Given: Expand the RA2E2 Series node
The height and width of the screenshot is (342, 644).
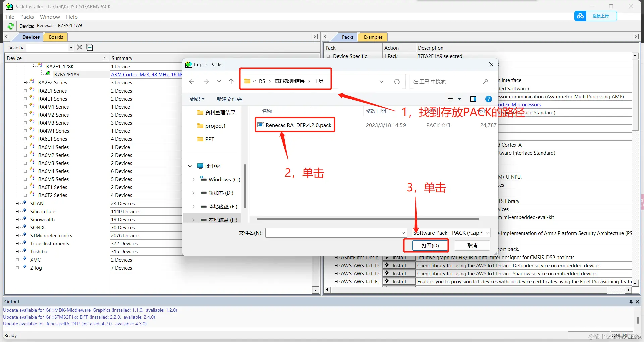Looking at the screenshot, I should (x=25, y=82).
